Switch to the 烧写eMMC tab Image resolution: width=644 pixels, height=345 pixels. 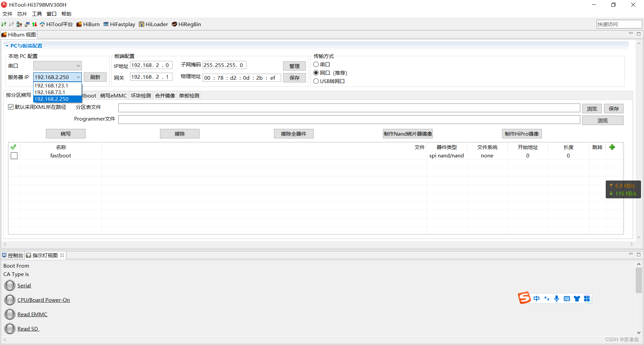click(x=113, y=95)
